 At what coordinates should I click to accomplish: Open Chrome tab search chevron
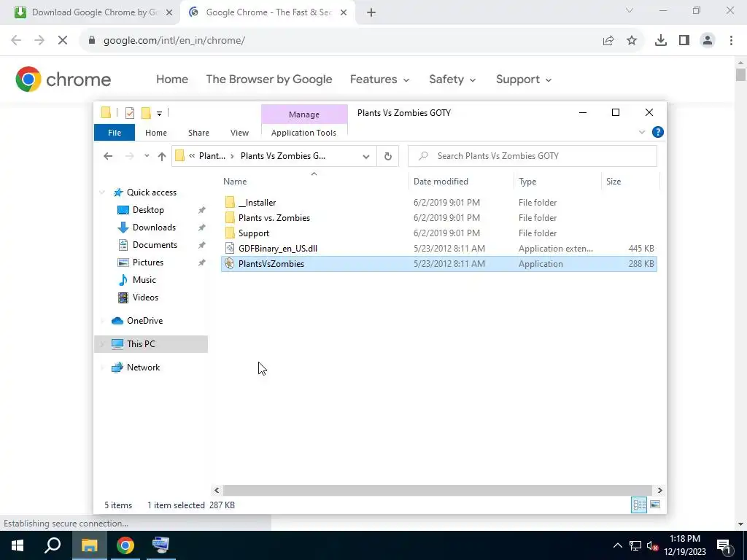[630, 10]
